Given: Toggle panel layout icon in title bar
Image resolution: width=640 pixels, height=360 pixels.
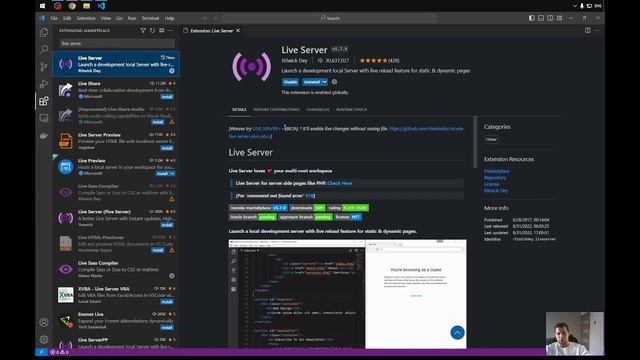Looking at the screenshot, I should point(541,18).
